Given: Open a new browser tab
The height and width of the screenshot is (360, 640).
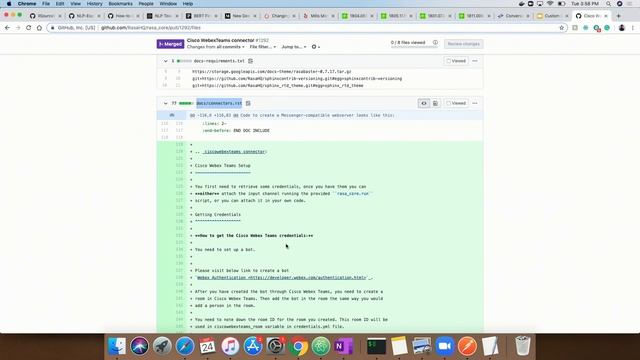Looking at the screenshot, I should pos(618,16).
